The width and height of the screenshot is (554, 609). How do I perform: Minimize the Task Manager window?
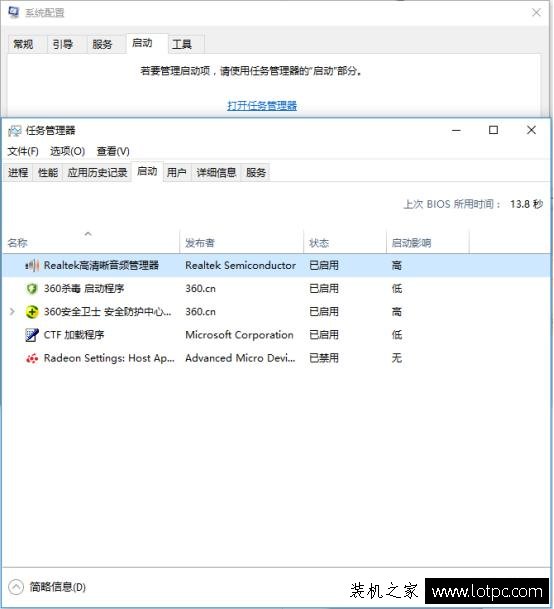pos(456,130)
